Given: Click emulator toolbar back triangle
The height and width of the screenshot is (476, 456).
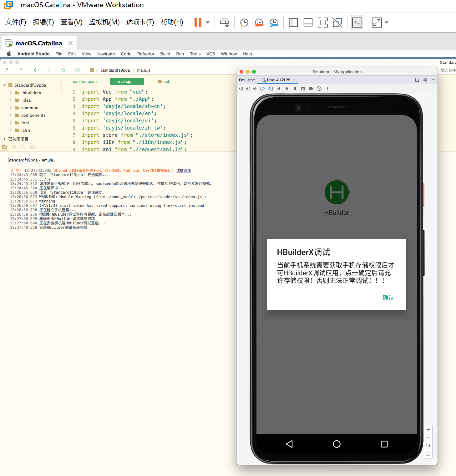Looking at the screenshot, I should coord(279,89).
